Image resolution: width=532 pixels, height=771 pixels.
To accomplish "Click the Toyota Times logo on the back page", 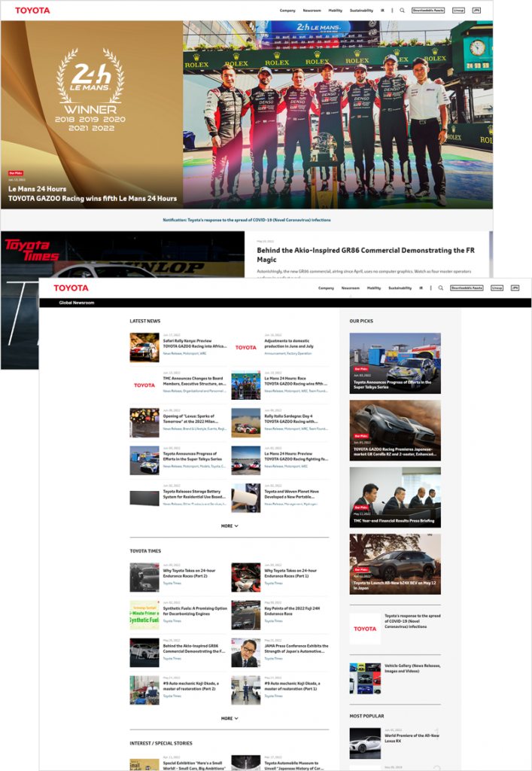I will (x=32, y=250).
